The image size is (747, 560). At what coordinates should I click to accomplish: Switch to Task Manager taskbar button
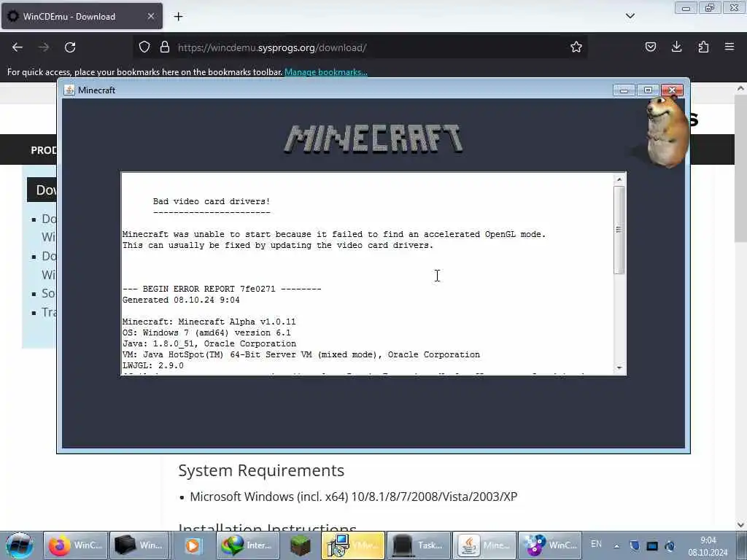tap(419, 545)
